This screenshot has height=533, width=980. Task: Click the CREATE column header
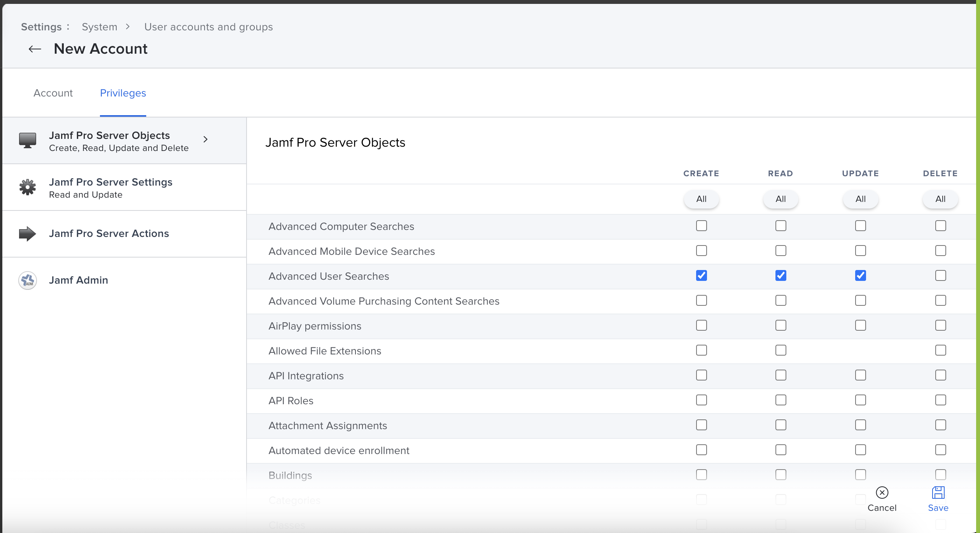[701, 174]
